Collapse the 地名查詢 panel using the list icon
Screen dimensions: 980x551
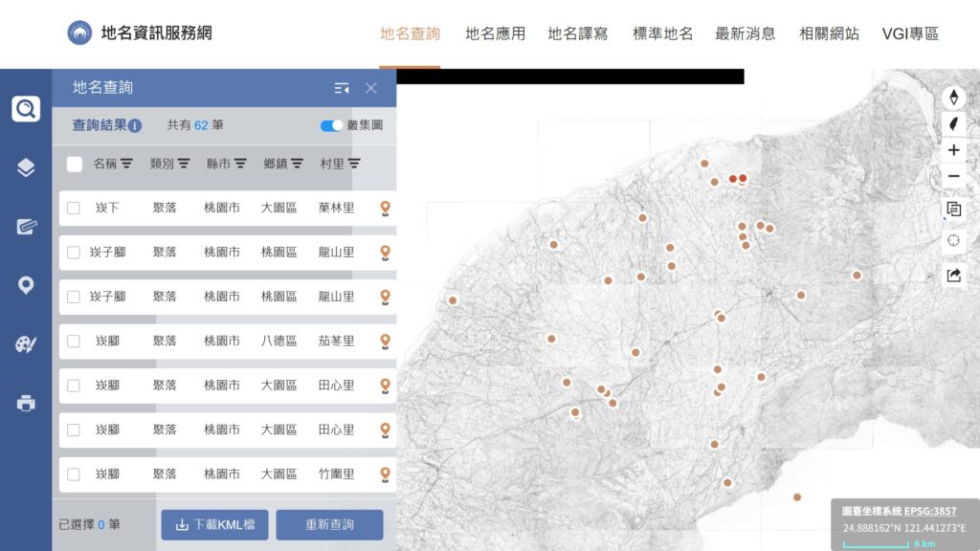coord(342,88)
